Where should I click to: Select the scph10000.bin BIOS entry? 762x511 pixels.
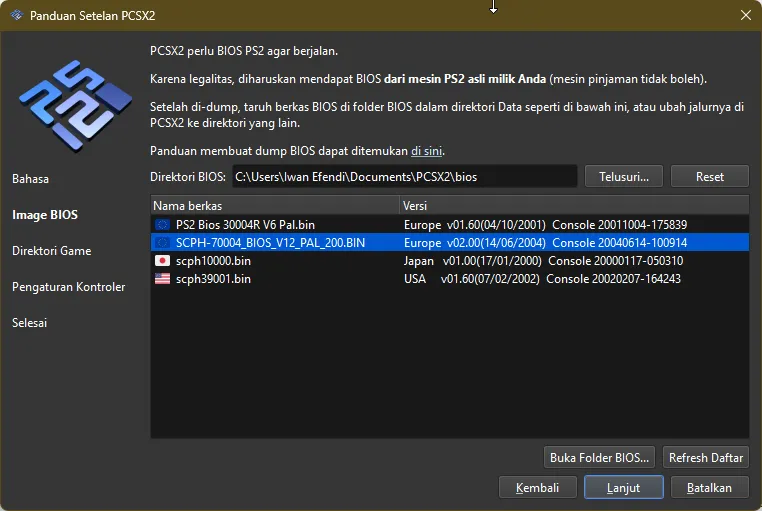(213, 261)
